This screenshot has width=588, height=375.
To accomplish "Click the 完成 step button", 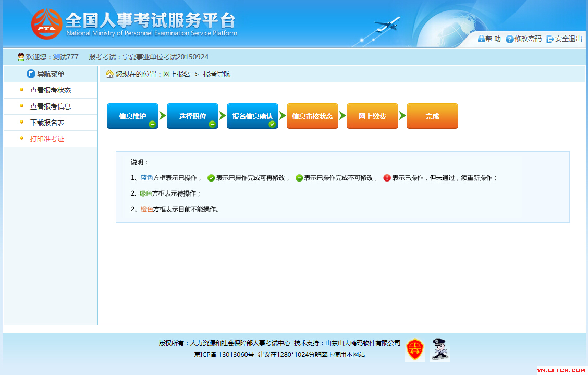I will (x=432, y=116).
